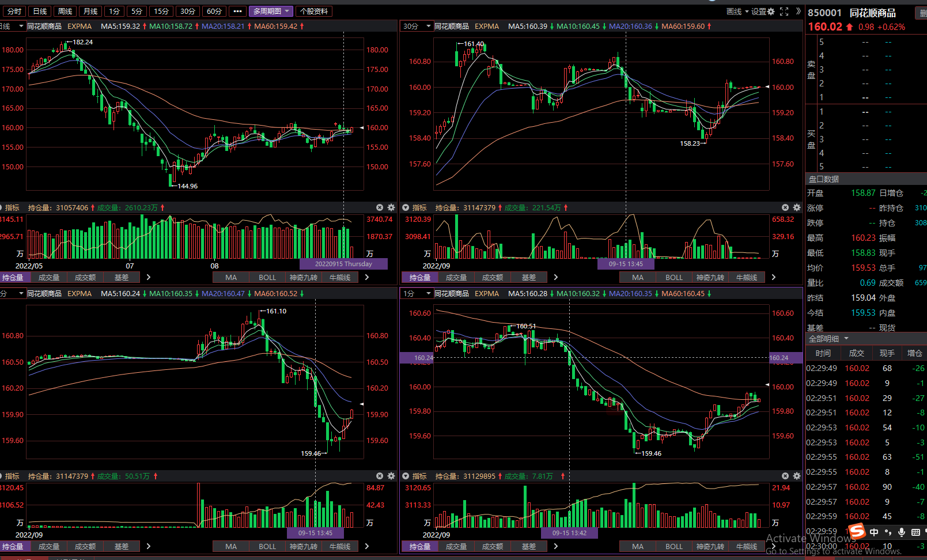This screenshot has height=560, width=927.
Task: Switch to the 分时 view
Action: point(14,12)
